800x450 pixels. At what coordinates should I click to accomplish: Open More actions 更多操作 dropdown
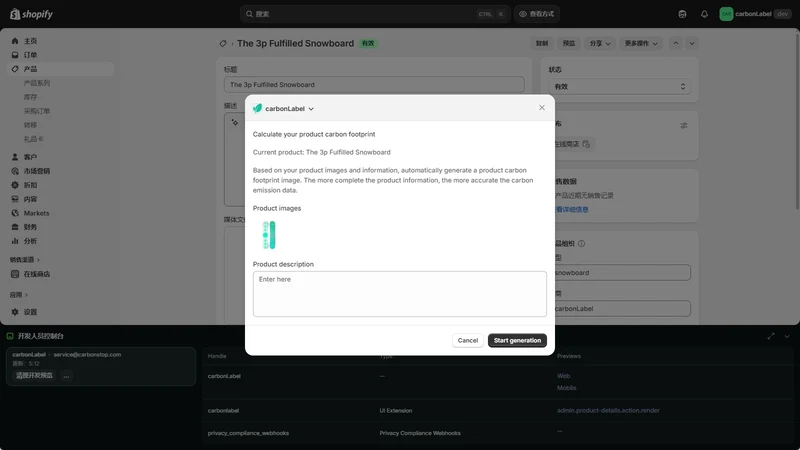[641, 43]
